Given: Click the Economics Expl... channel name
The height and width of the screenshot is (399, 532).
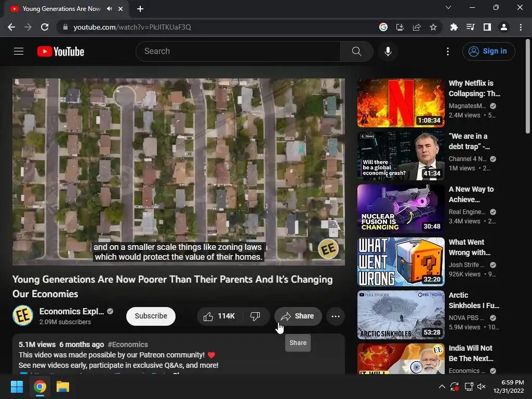Looking at the screenshot, I should tap(72, 312).
